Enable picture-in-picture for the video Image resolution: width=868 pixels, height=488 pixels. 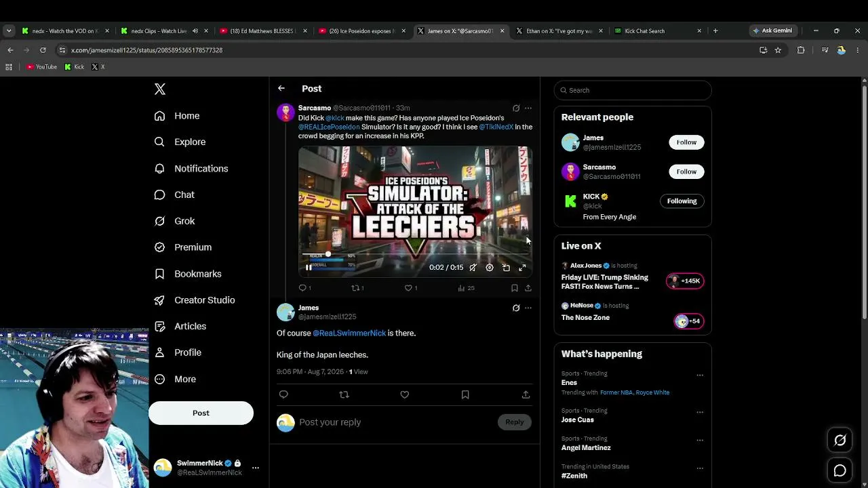[506, 268]
